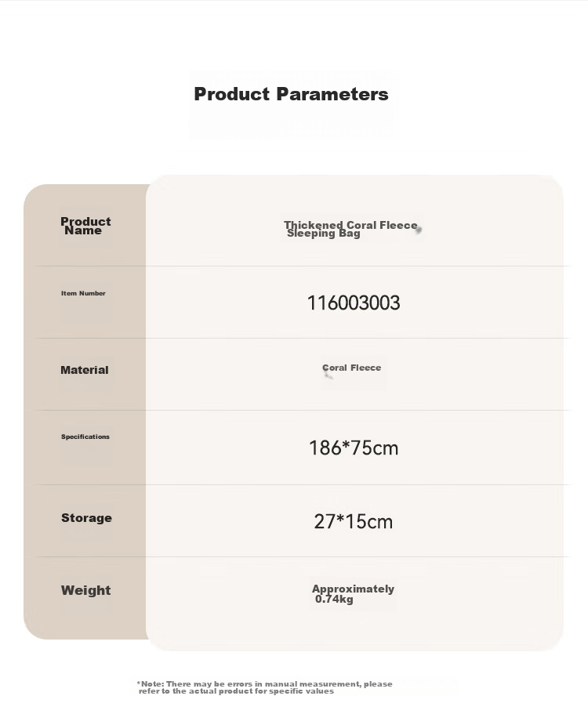Select the Specifications label

pyautogui.click(x=85, y=437)
